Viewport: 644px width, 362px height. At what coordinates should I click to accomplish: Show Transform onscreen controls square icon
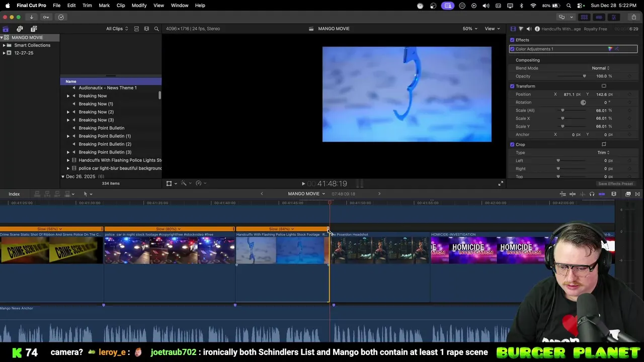(604, 86)
